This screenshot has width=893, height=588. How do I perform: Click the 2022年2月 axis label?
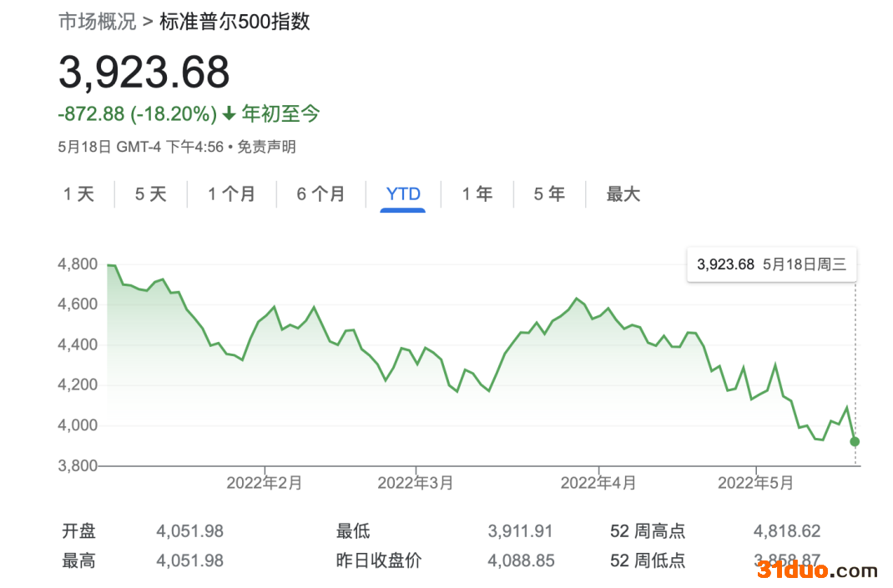pyautogui.click(x=265, y=483)
